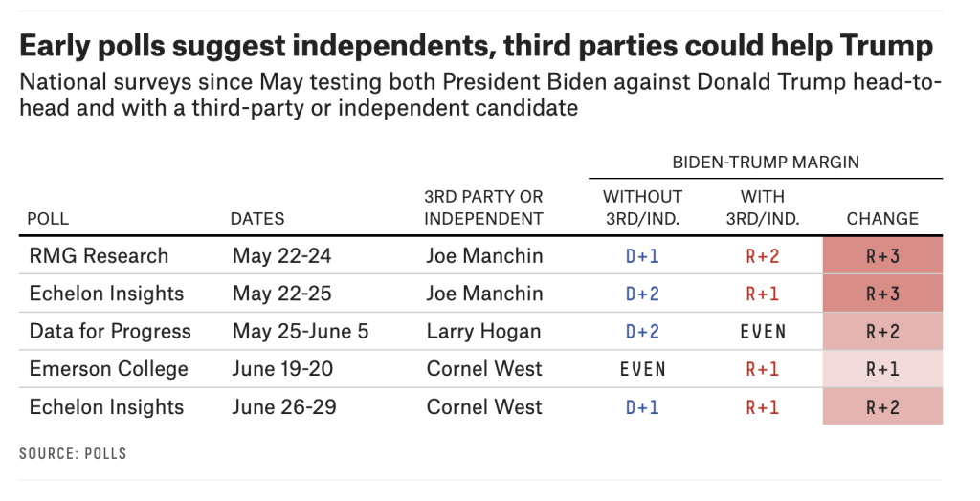Click the Data for Progress poll name
The width and height of the screenshot is (980, 501).
coord(110,331)
